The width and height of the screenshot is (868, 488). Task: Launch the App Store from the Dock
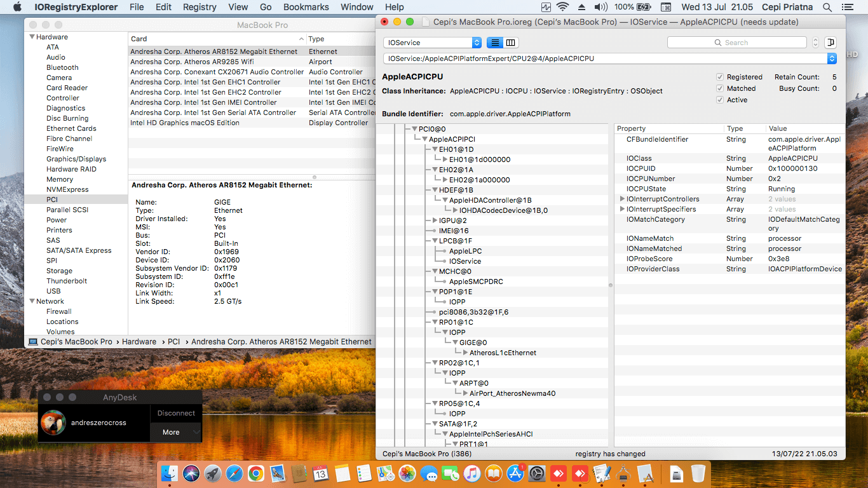coord(515,473)
